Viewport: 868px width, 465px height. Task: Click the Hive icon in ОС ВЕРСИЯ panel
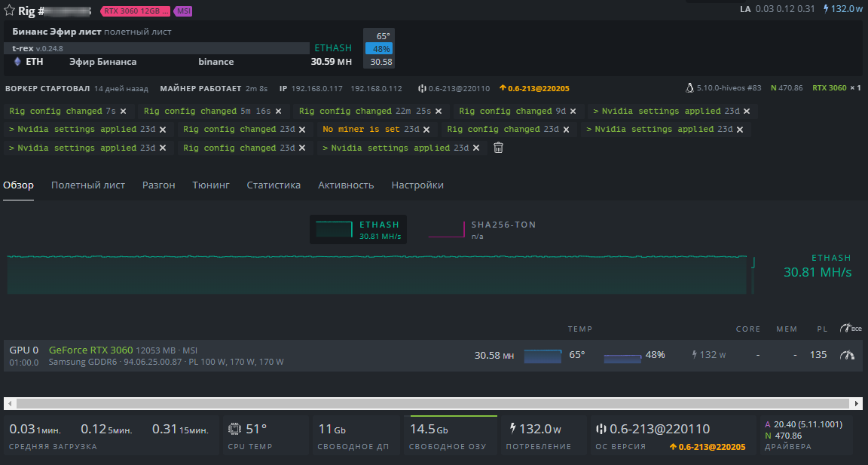(x=601, y=429)
